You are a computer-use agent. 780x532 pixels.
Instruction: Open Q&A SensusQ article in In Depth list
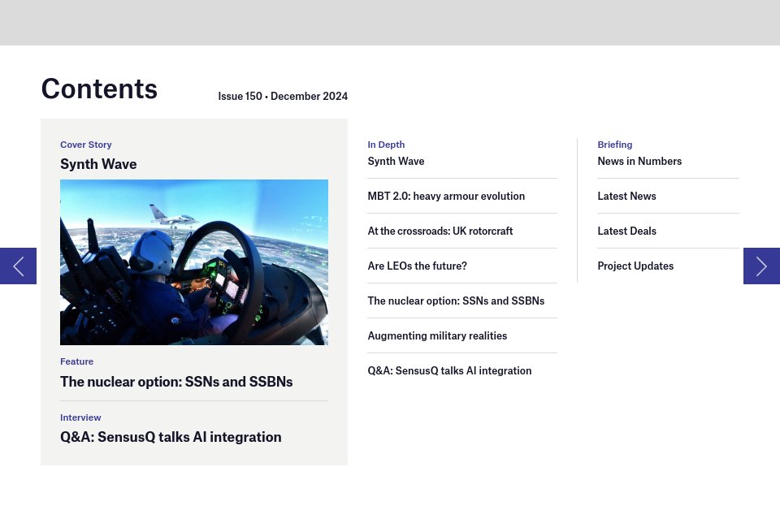tap(449, 370)
